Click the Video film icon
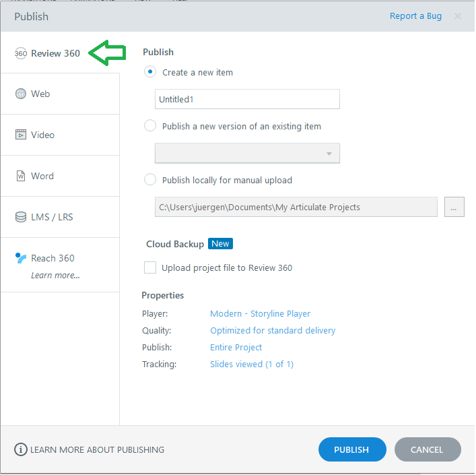This screenshot has width=476, height=475. pos(21,135)
